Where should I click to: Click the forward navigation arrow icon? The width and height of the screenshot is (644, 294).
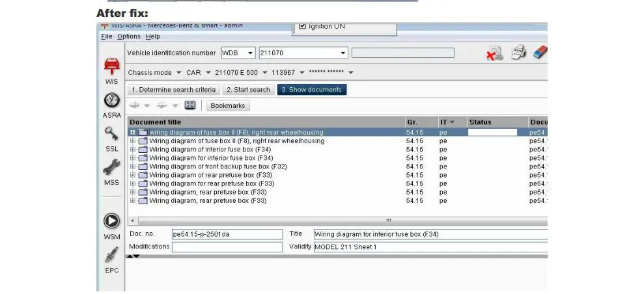tap(162, 105)
